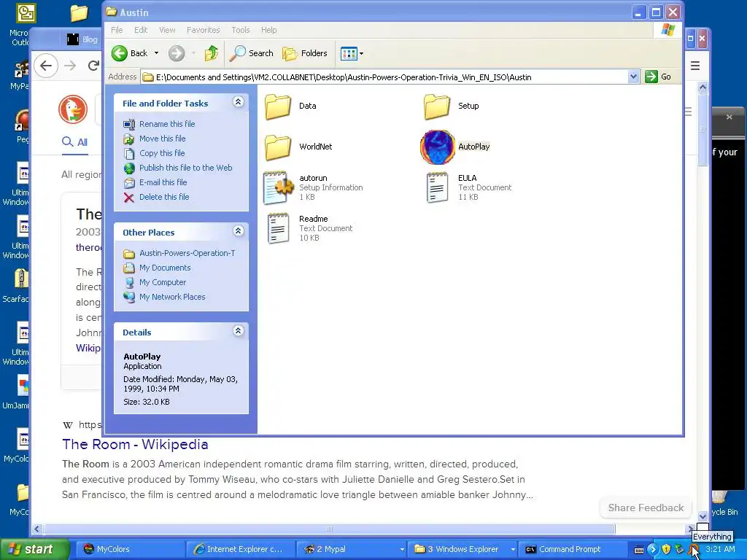Collapse the Details panel
This screenshot has height=560, width=747.
[239, 331]
